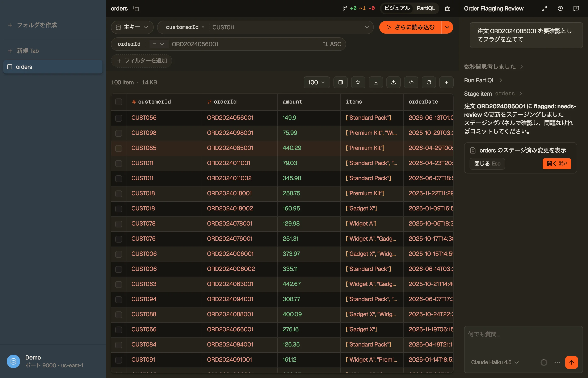Select all rows header checkbox
Image resolution: width=588 pixels, height=378 pixels.
118,102
